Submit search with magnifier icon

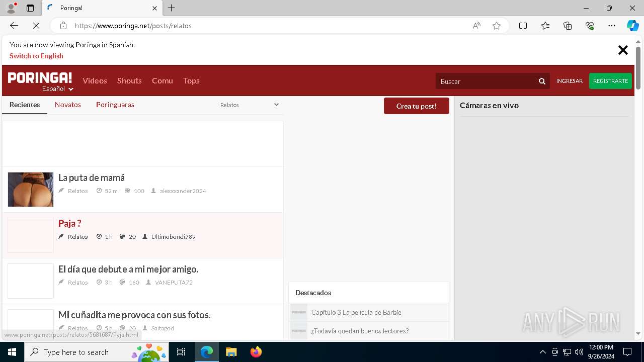[x=542, y=81]
